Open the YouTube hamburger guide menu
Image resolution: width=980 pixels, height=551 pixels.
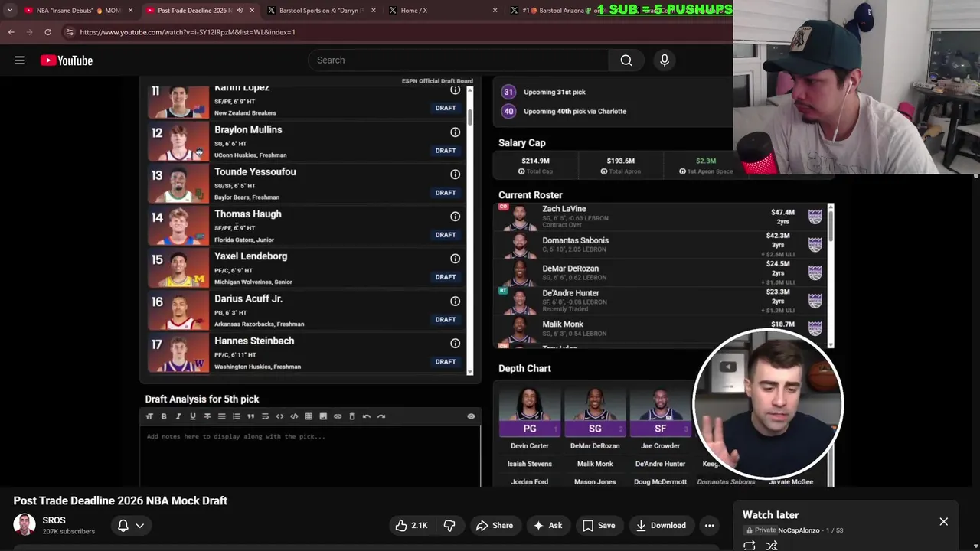tap(20, 60)
